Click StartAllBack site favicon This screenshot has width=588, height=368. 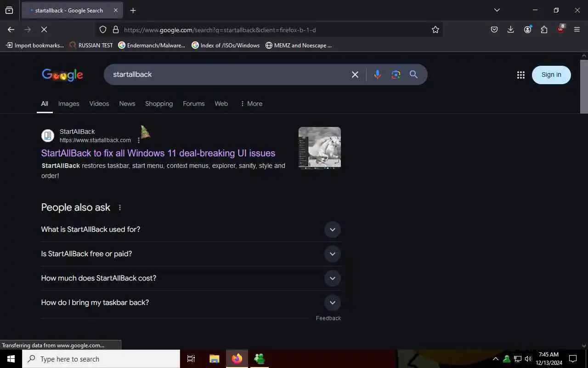(48, 136)
